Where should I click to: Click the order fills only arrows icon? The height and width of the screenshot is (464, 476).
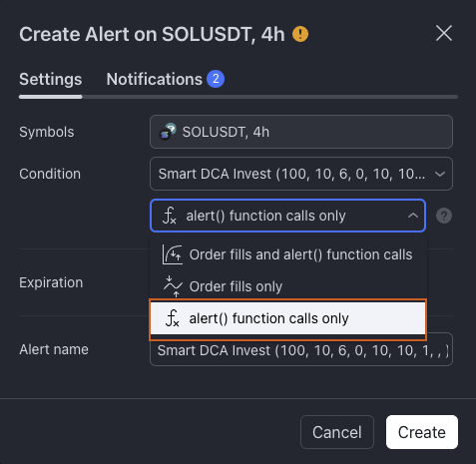[x=173, y=286]
